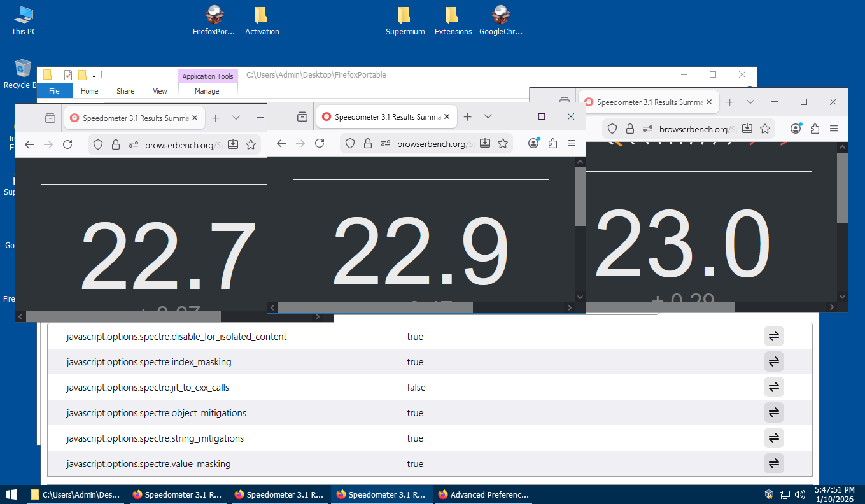
Task: Open Extensions puzzle icon in middle Firefox window
Action: (552, 144)
